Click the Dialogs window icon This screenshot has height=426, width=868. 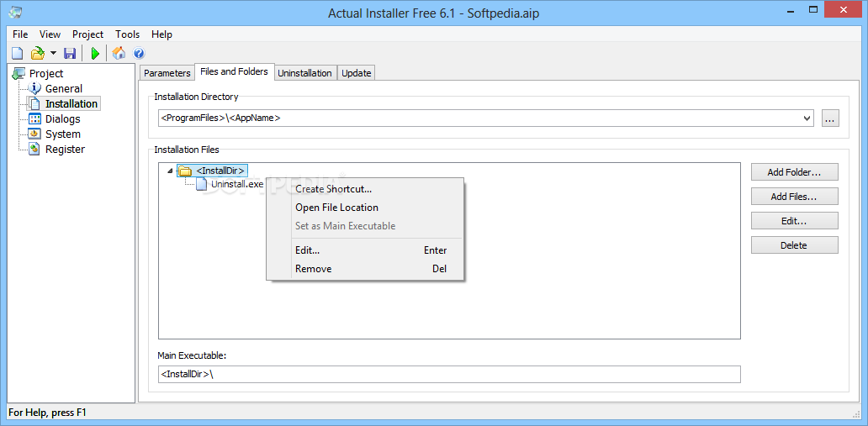[x=34, y=119]
